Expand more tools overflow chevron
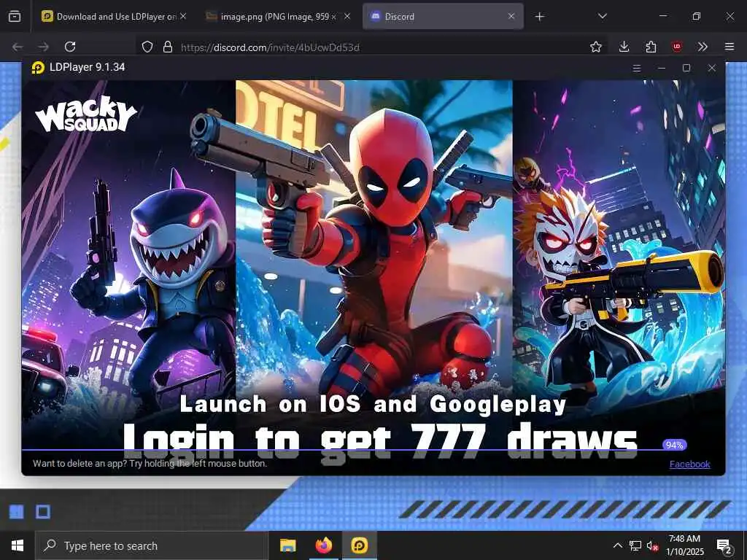747x560 pixels. (x=703, y=47)
